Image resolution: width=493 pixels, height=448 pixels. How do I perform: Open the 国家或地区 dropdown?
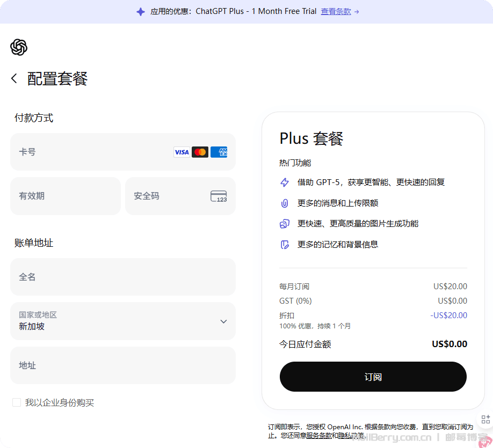tap(122, 321)
